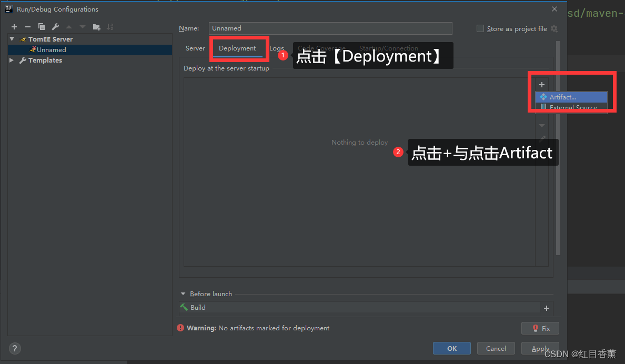
Task: Create a new folder for configurations
Action: pyautogui.click(x=96, y=27)
